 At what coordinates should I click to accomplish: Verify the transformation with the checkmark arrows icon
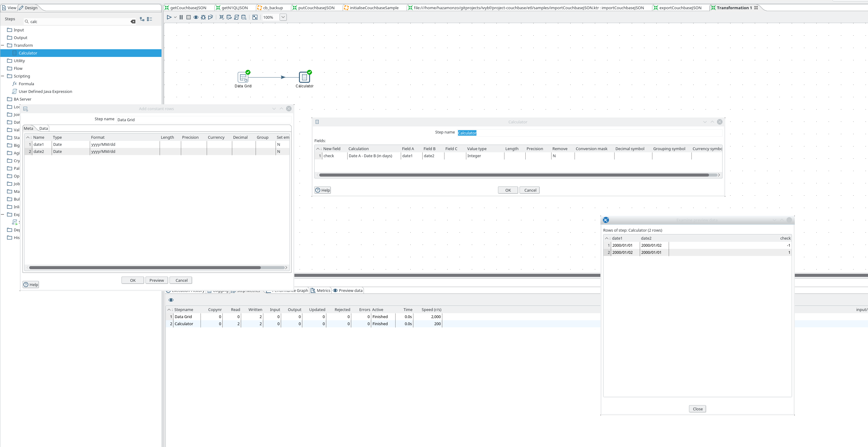(222, 17)
